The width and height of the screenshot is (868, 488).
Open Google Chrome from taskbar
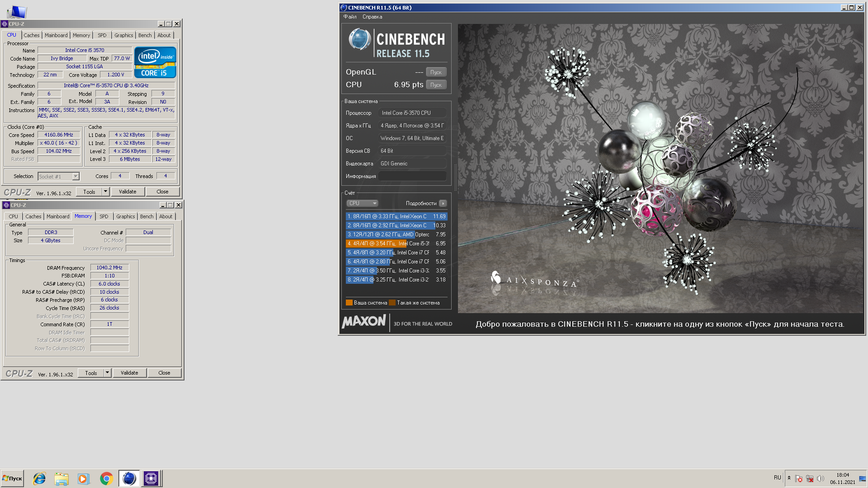106,479
